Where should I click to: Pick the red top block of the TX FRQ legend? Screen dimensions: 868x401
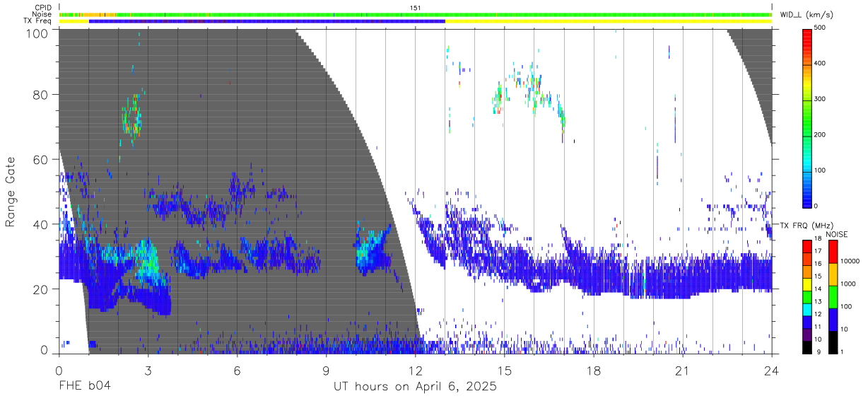pos(808,247)
